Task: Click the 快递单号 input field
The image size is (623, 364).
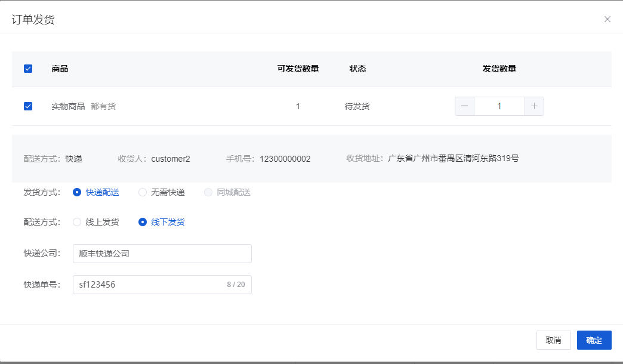Action: 162,285
